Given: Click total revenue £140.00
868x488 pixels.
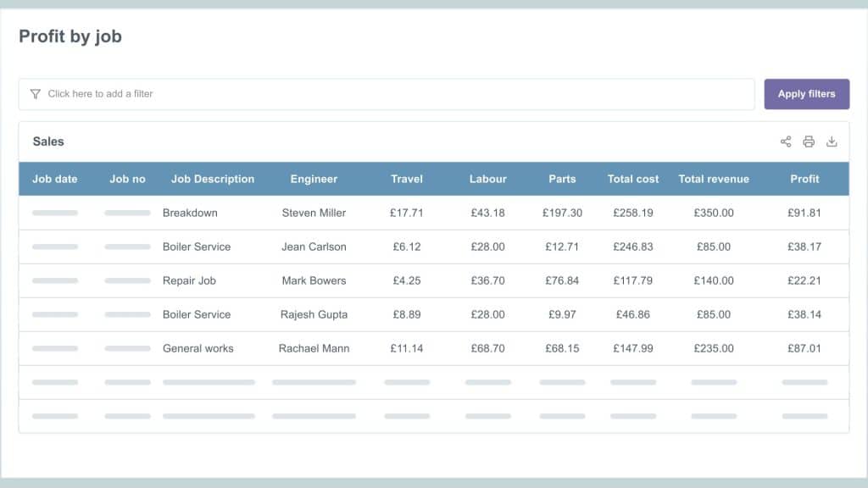Looking at the screenshot, I should click(714, 280).
